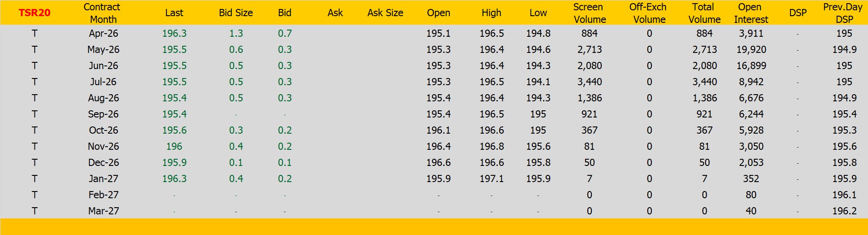
Task: Click the TSR20 header label
Action: coord(34,13)
